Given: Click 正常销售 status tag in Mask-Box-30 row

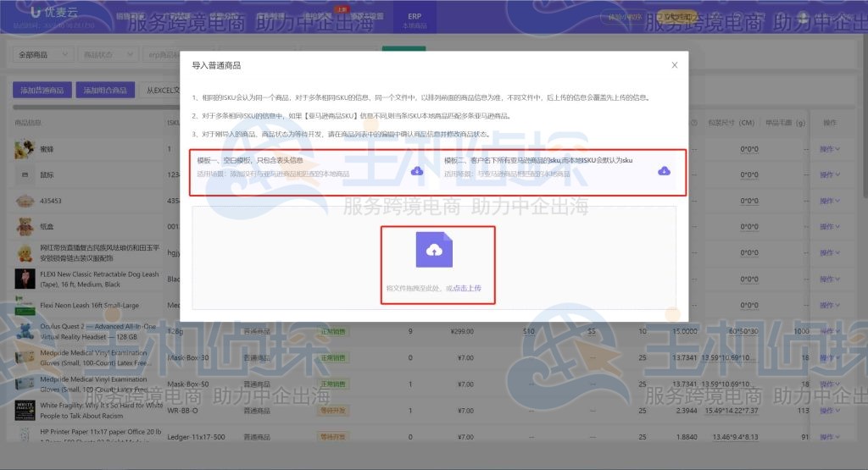Looking at the screenshot, I should tap(333, 357).
